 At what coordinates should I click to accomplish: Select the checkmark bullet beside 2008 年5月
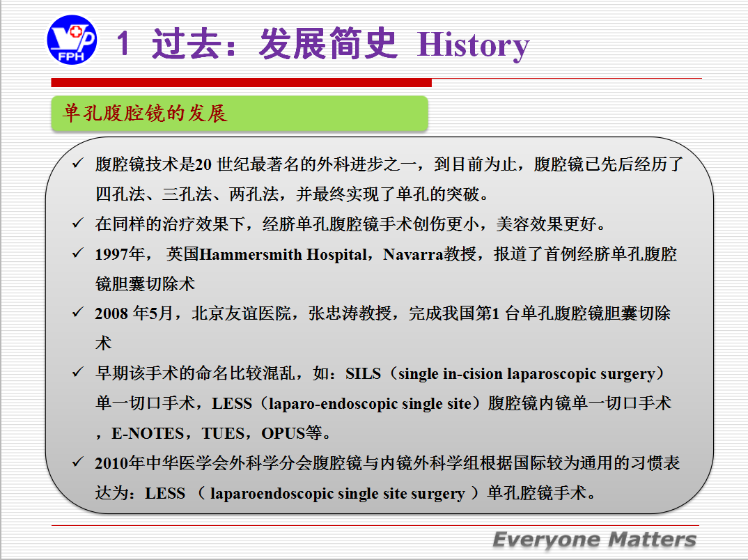77,313
